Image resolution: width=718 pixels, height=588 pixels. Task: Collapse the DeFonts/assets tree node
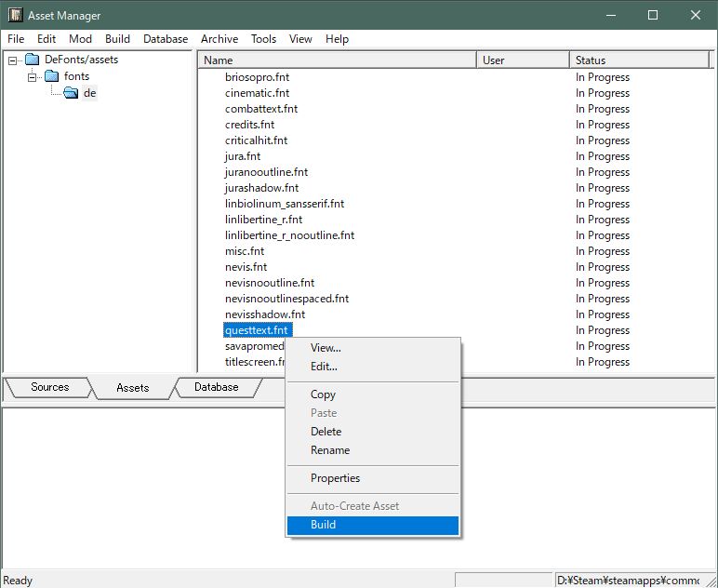pyautogui.click(x=13, y=60)
